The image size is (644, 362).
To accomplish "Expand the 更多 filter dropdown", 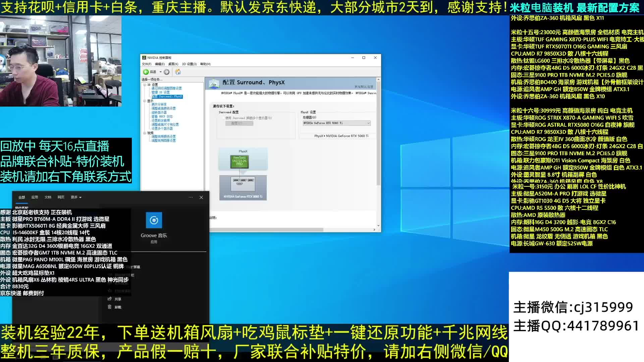I will click(76, 197).
